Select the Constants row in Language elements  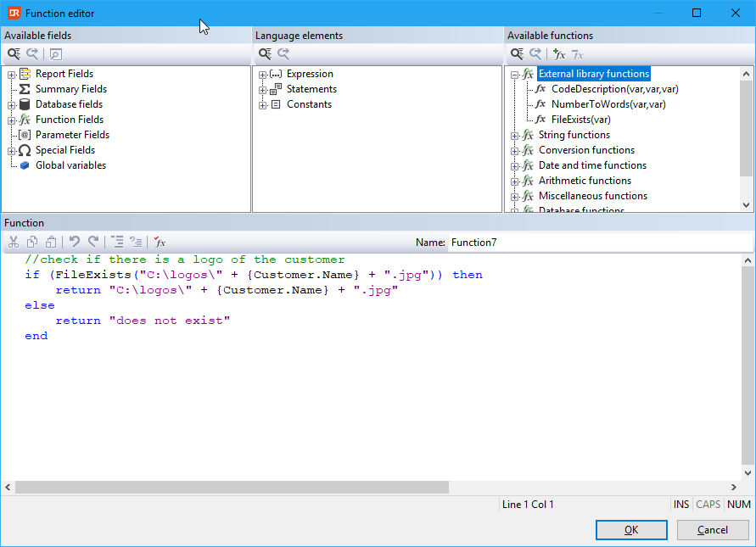pyautogui.click(x=309, y=104)
